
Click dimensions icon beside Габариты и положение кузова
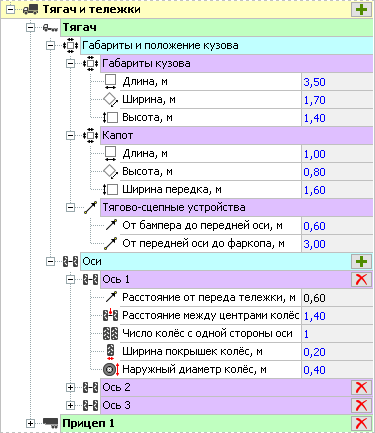pyautogui.click(x=70, y=45)
